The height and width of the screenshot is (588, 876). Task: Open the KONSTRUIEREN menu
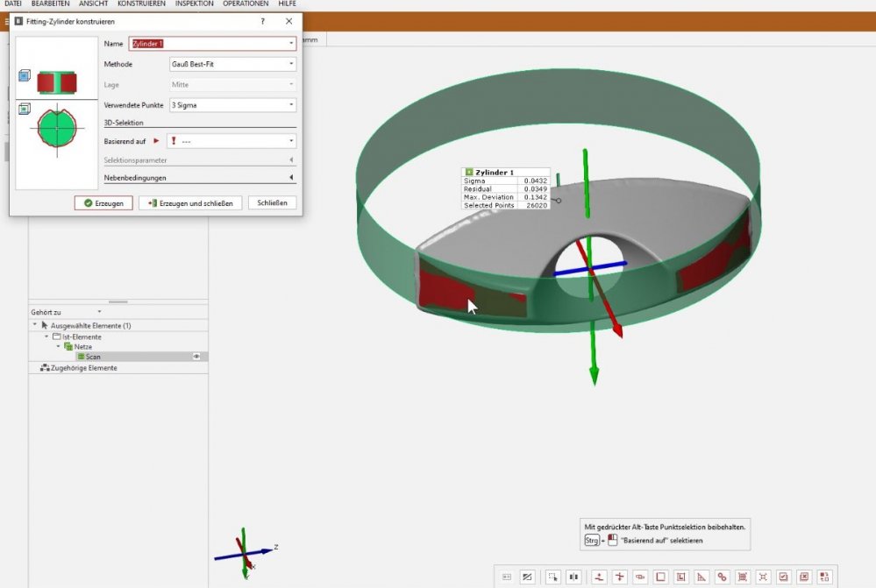141,4
